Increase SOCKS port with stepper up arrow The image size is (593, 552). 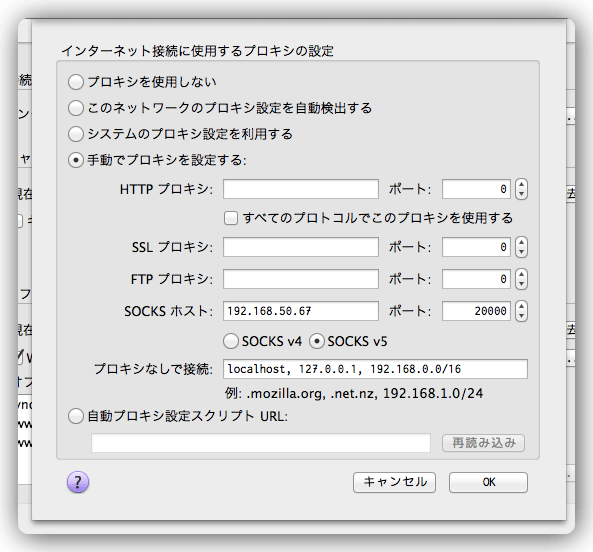pyautogui.click(x=522, y=306)
